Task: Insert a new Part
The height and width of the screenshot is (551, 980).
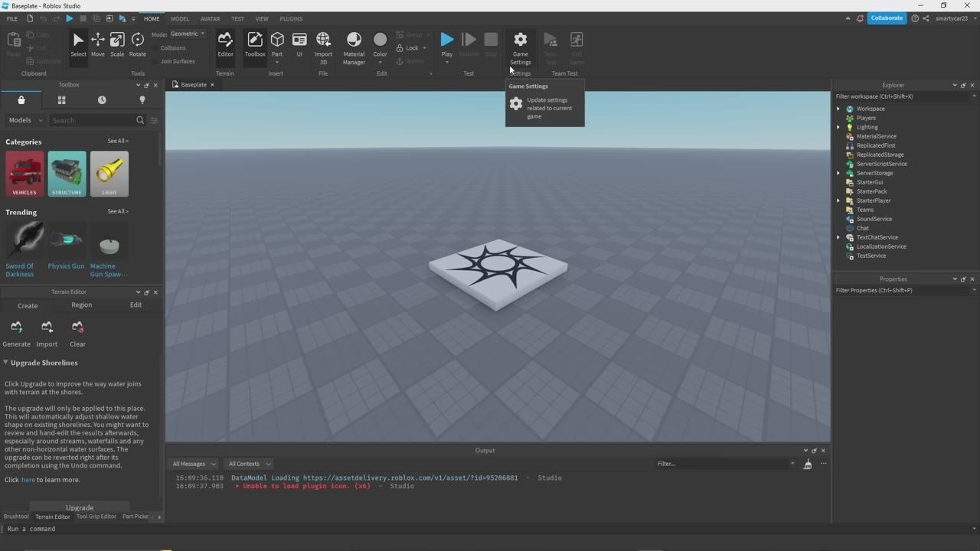Action: 277,45
